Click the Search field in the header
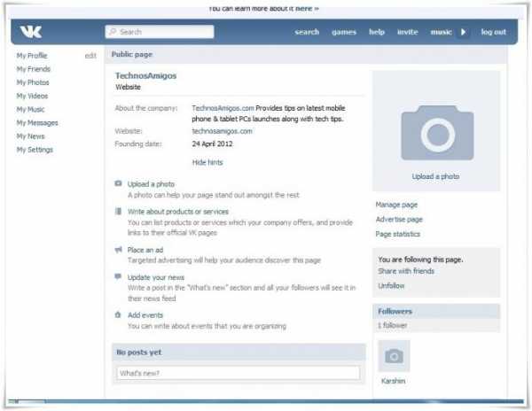 pyautogui.click(x=160, y=32)
